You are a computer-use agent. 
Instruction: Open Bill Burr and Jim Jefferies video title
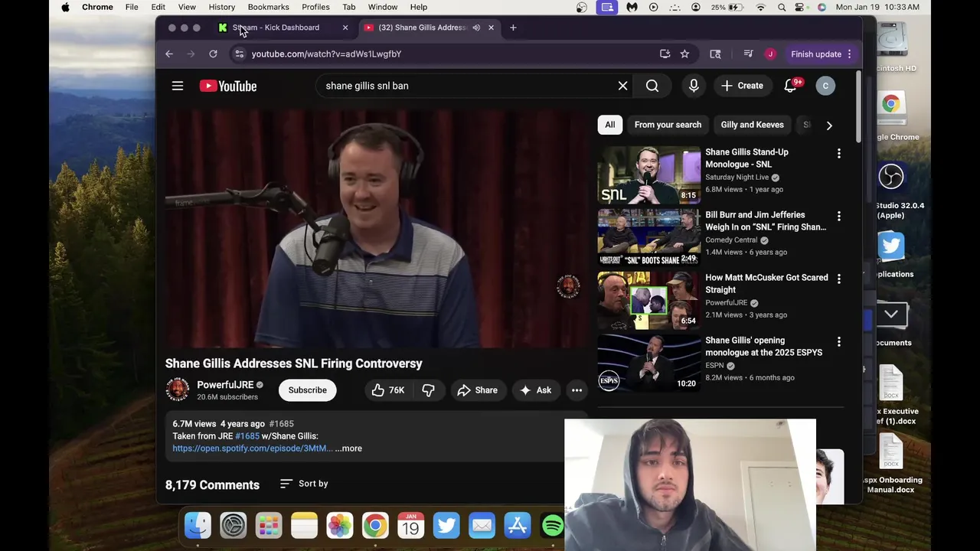(766, 221)
